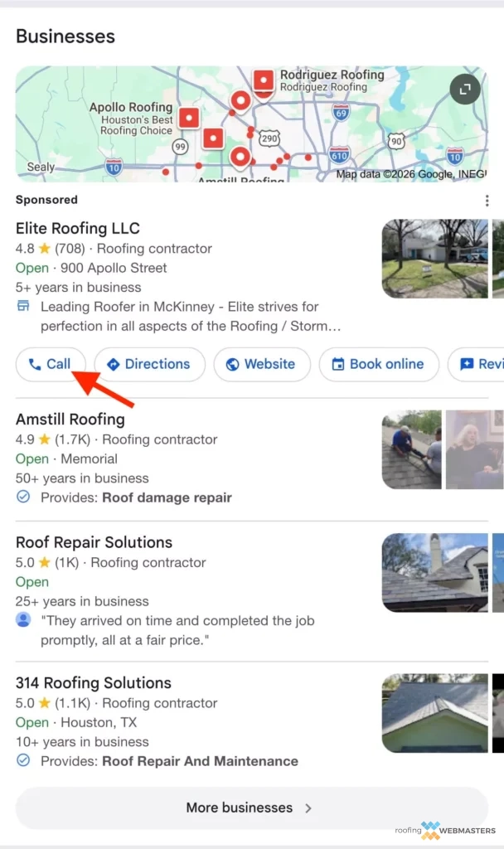Click the expand-map arrow icon on the map
Screen dimensions: 504x849
coord(464,90)
